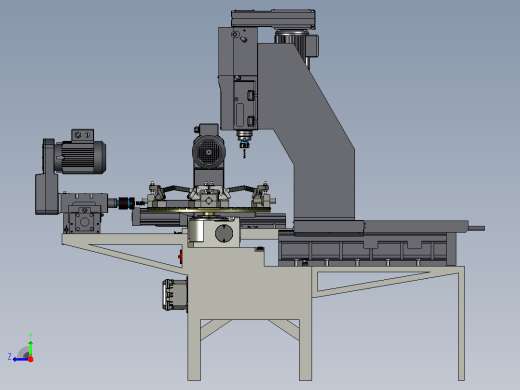Select the drill bit in the spindle chuck
Screen dimensions: 520x390
244,152
